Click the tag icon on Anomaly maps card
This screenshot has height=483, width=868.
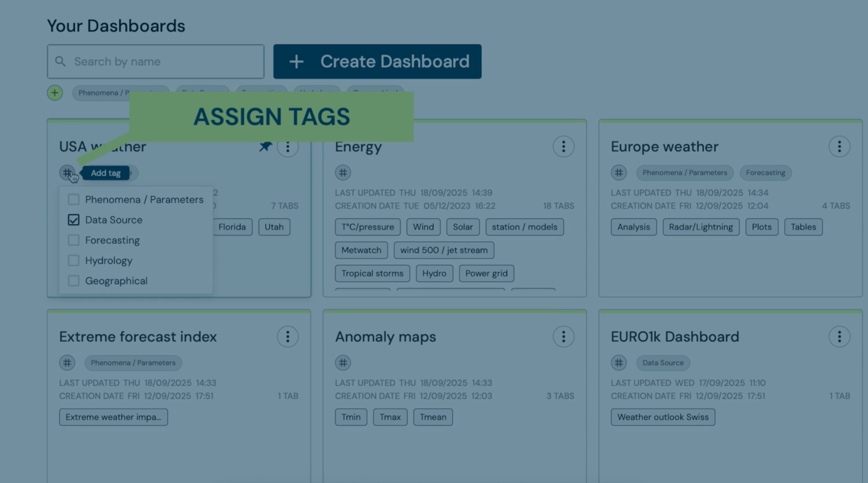coord(343,363)
